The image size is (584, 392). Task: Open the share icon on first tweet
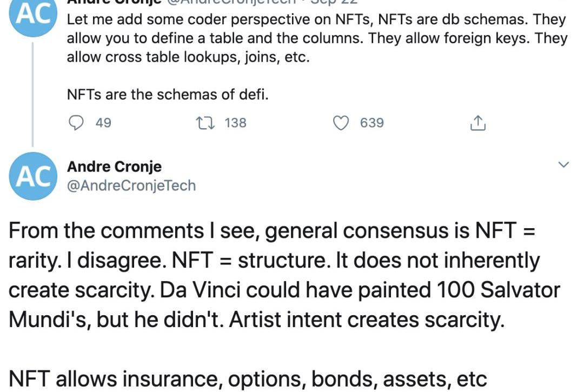click(478, 123)
